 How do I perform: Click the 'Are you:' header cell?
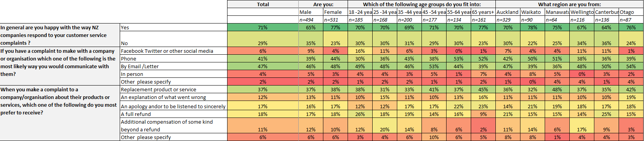[x=323, y=4]
